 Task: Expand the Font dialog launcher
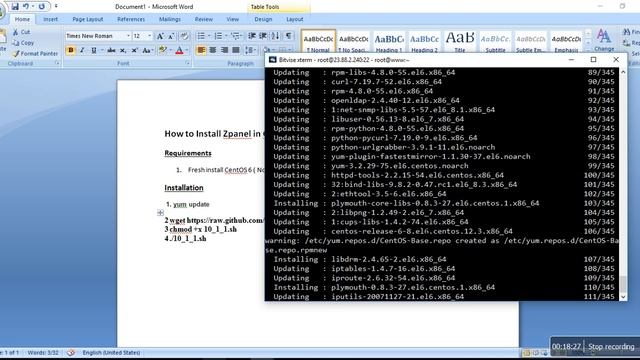[187, 63]
